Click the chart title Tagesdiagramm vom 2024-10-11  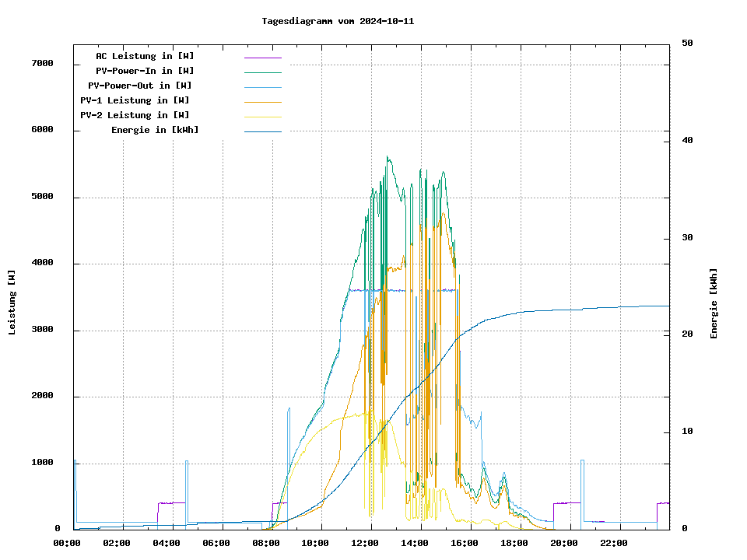[x=338, y=22]
